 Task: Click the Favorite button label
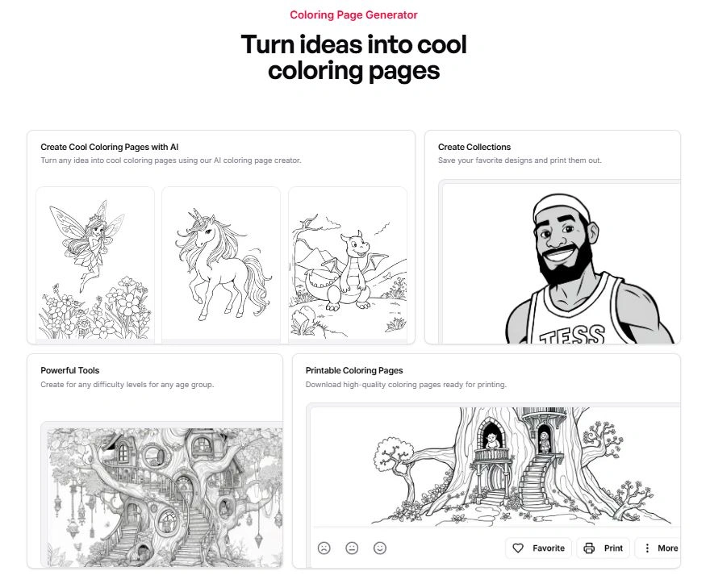(549, 548)
